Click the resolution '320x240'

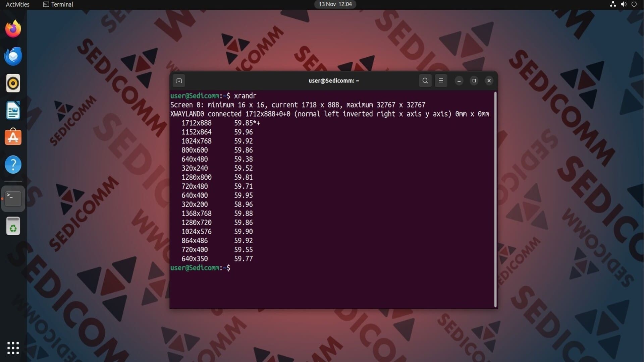[x=195, y=168]
